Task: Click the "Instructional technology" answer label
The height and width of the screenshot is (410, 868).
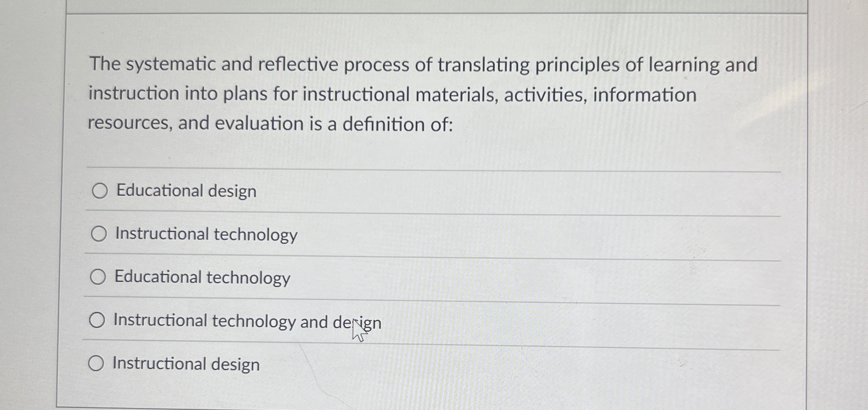Action: (206, 234)
